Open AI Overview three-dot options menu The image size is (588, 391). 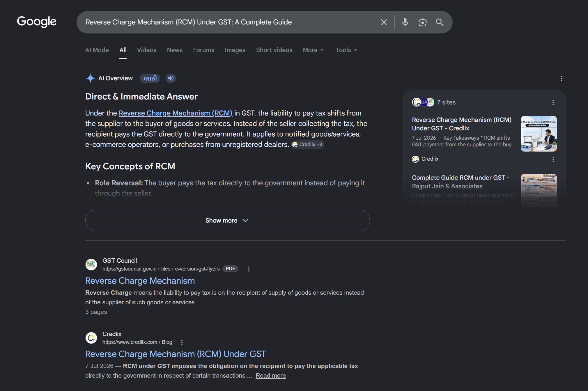(x=562, y=79)
